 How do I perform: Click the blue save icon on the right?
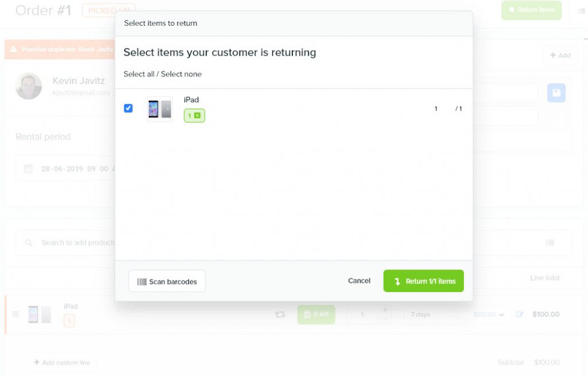pyautogui.click(x=556, y=93)
